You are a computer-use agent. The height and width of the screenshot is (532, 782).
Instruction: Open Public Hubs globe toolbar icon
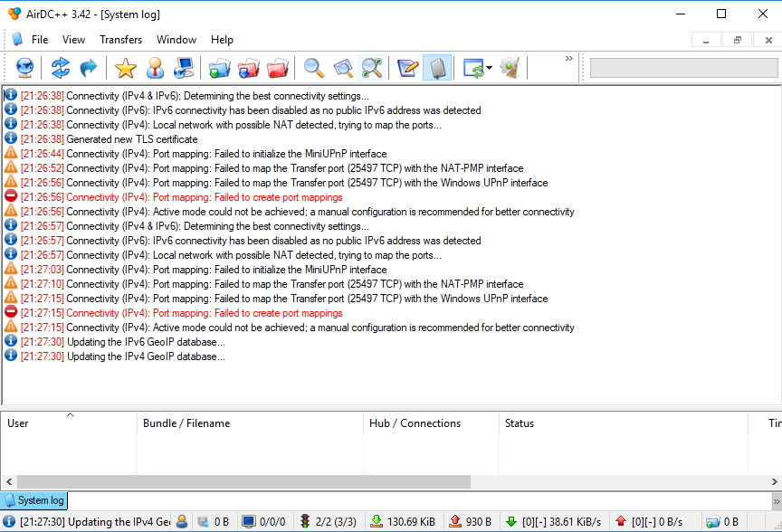pos(25,67)
